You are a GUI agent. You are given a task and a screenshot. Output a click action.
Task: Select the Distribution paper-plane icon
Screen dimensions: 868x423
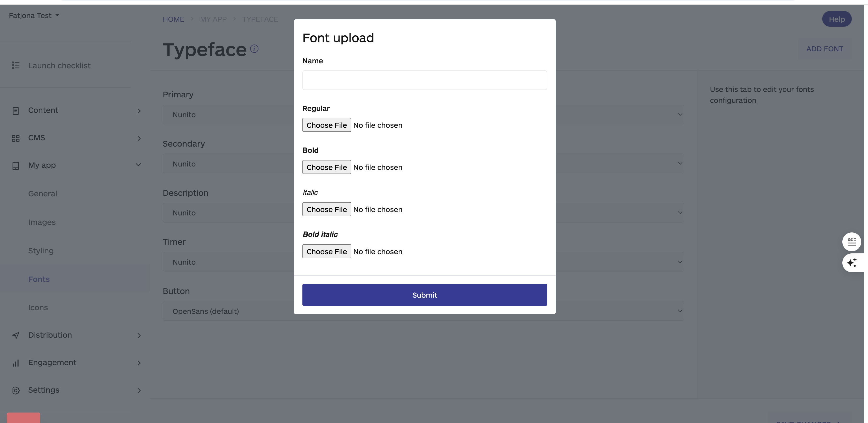point(15,335)
